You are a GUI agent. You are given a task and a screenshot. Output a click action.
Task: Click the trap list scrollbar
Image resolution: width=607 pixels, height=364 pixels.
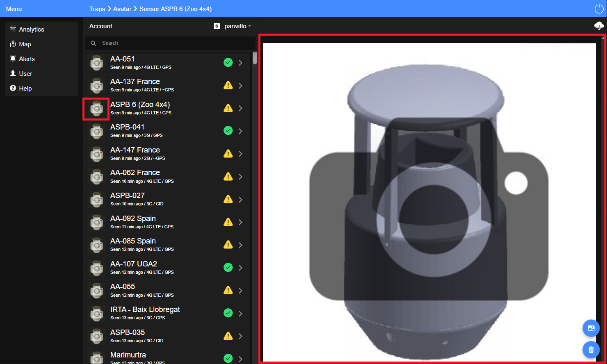[x=255, y=58]
